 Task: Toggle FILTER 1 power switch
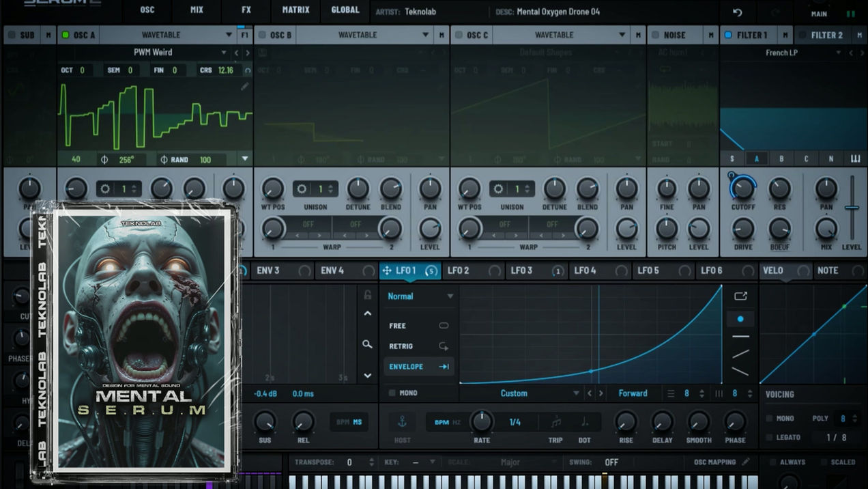(728, 35)
